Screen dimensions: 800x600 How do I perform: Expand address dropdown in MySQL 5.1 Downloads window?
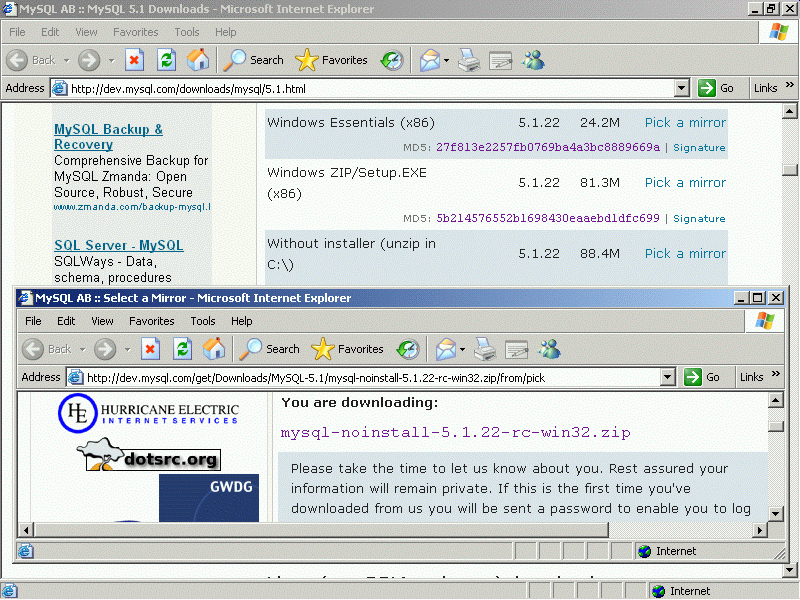click(x=682, y=88)
